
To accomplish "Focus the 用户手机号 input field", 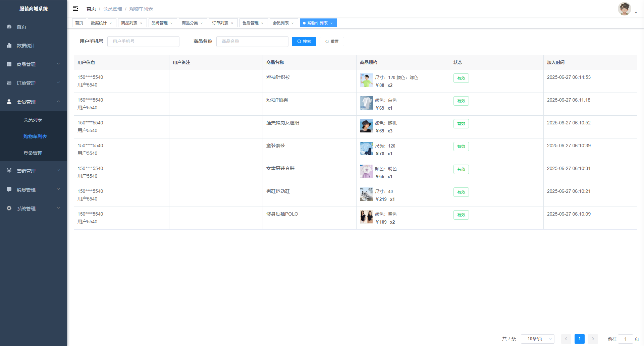I will tap(143, 42).
